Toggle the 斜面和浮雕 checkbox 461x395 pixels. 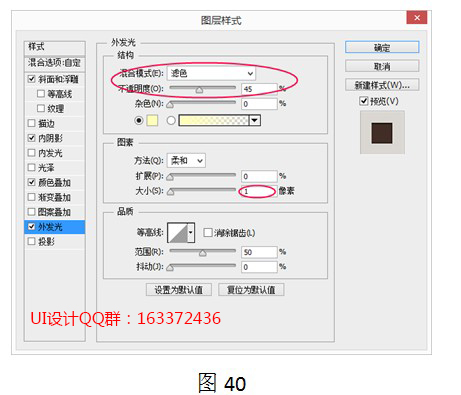[x=31, y=79]
